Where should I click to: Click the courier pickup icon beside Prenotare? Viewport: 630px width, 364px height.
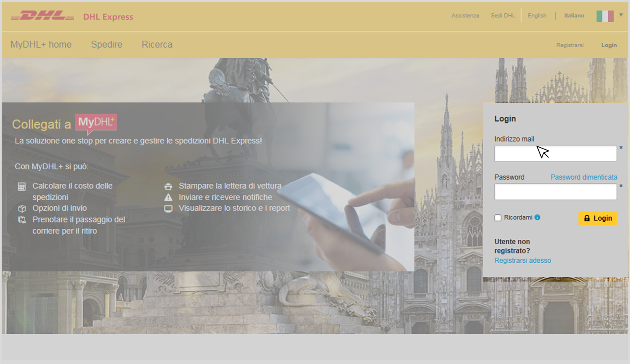point(22,220)
